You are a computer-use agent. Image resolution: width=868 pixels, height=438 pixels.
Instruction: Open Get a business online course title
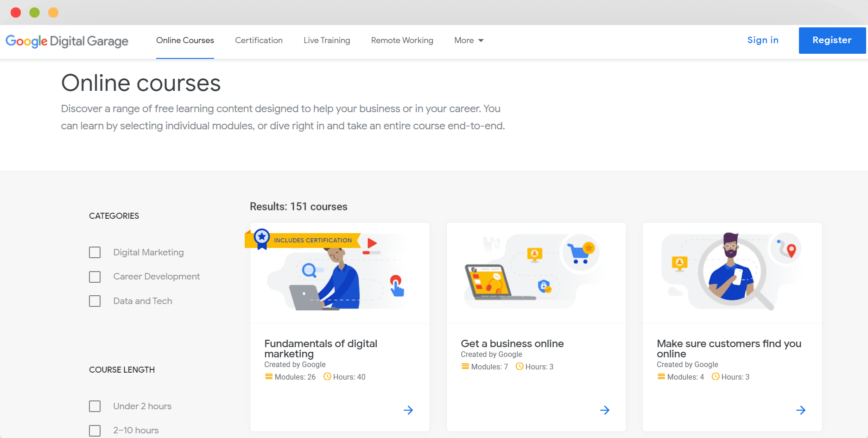[x=512, y=343]
